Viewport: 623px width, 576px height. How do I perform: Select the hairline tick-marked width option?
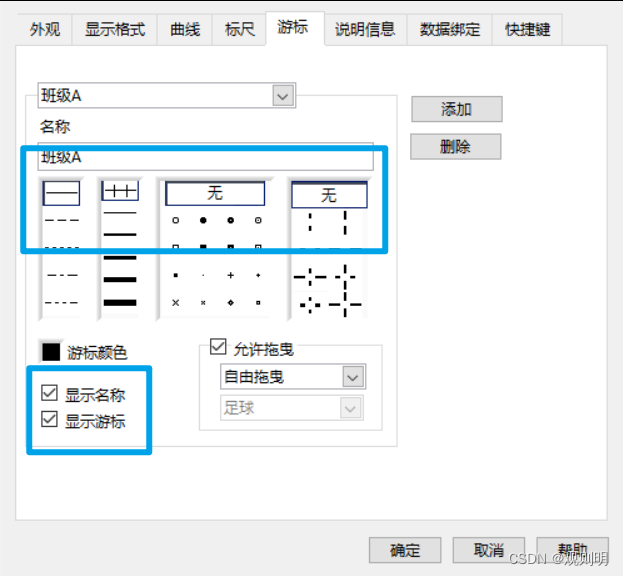click(120, 191)
